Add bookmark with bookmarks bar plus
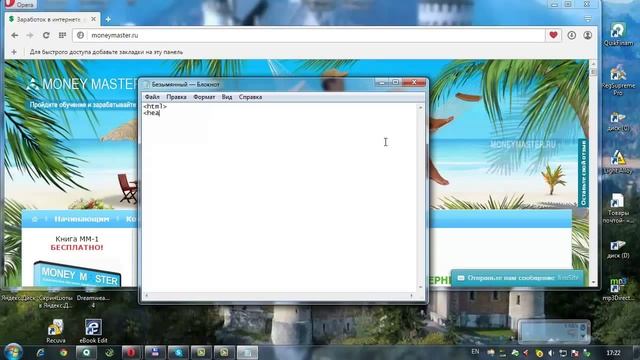Viewport: 640px width, 360px height. (x=14, y=52)
